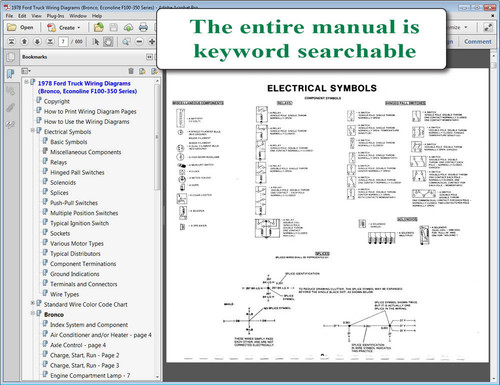The image size is (500, 385).
Task: Click the Print icon
Action: point(143,27)
